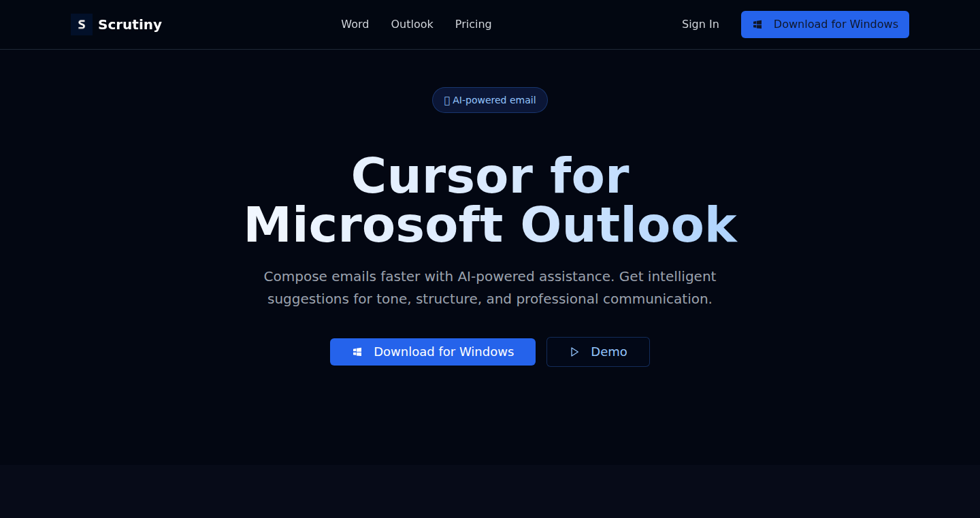
Task: Click the play triangle icon beside Demo
Action: [x=574, y=352]
